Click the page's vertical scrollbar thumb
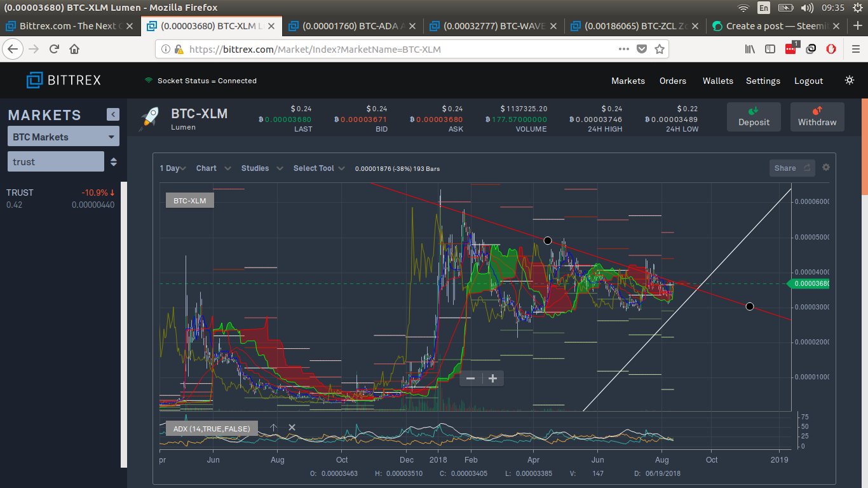Screen dimensions: 868x488 864,147
